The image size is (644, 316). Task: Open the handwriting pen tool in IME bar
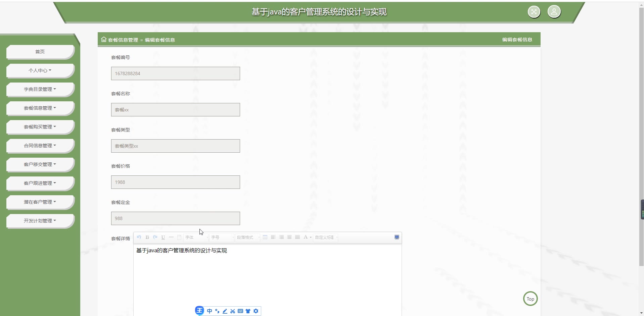pyautogui.click(x=225, y=311)
